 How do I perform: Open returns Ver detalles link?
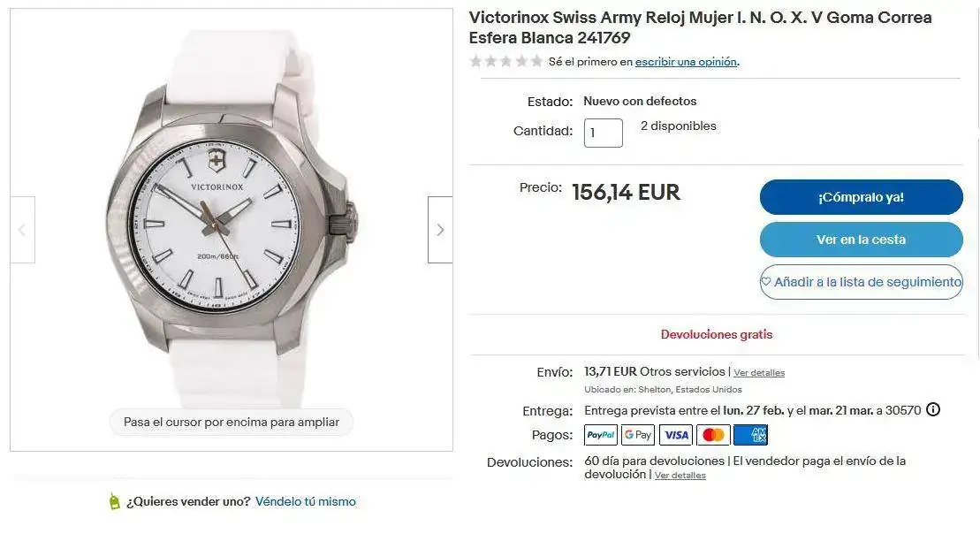[x=680, y=476]
